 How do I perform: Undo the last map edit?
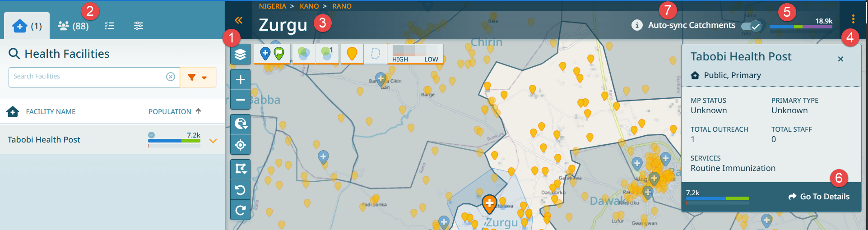(x=240, y=190)
